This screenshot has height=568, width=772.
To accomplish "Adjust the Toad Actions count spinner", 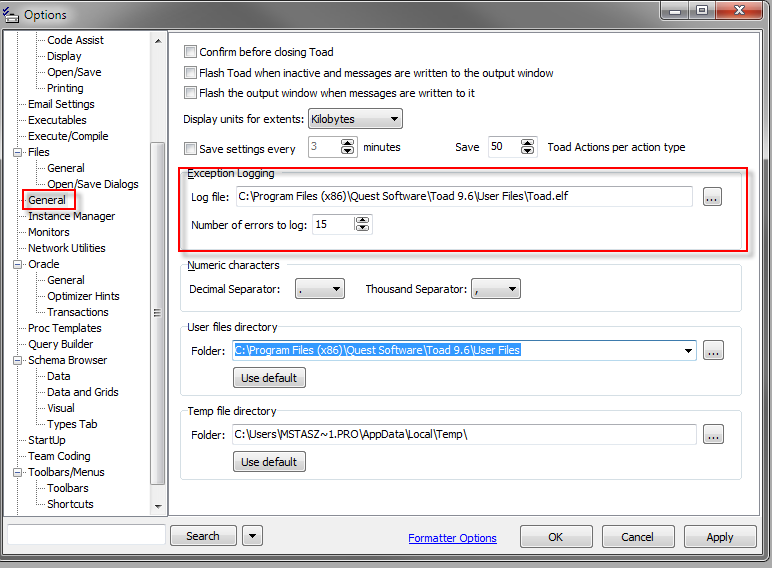I will click(527, 147).
